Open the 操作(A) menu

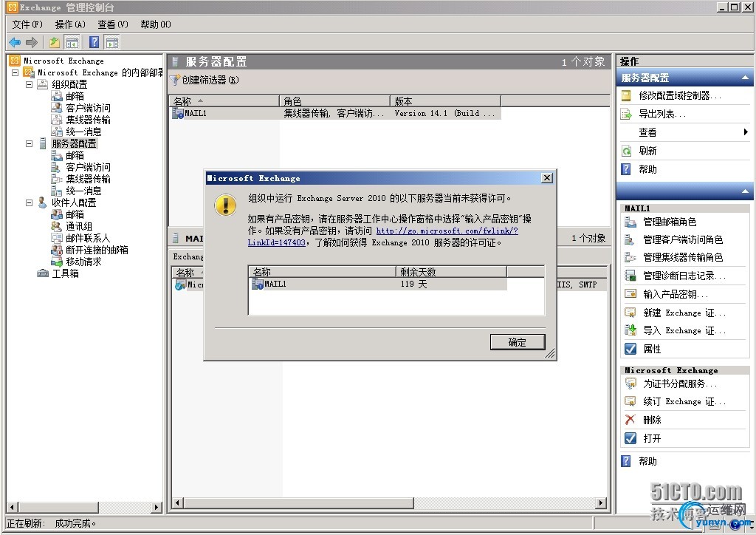click(x=70, y=24)
